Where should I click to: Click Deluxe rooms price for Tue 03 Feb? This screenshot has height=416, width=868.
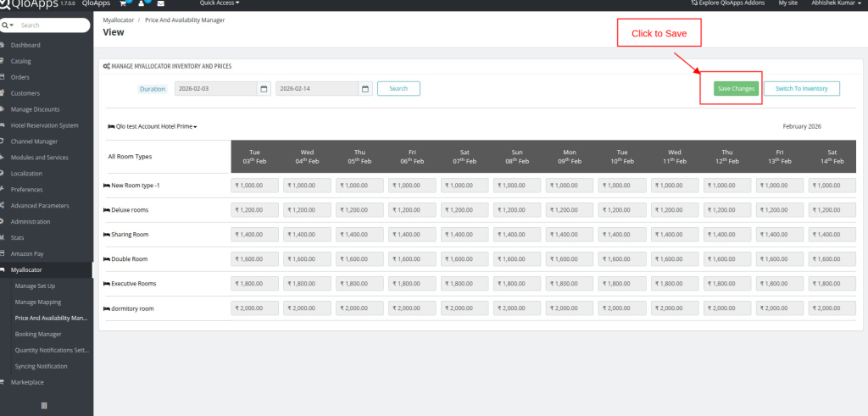pyautogui.click(x=255, y=209)
